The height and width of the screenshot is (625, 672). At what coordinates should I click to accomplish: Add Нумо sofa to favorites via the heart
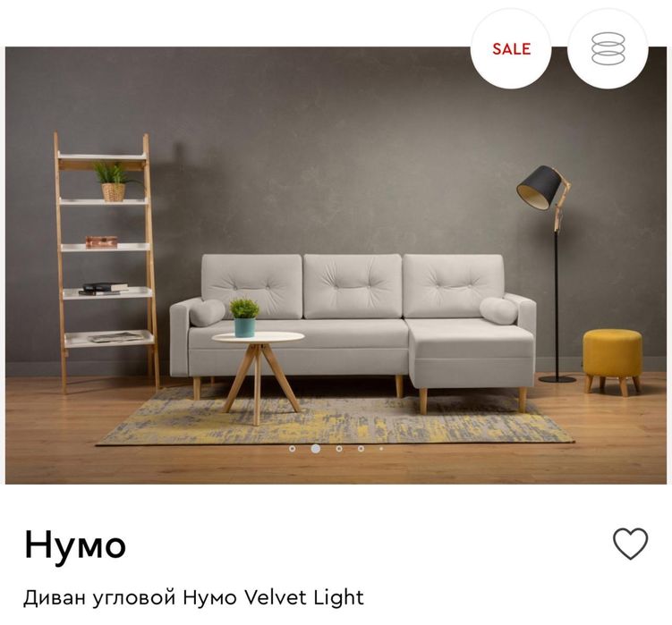pos(631,544)
